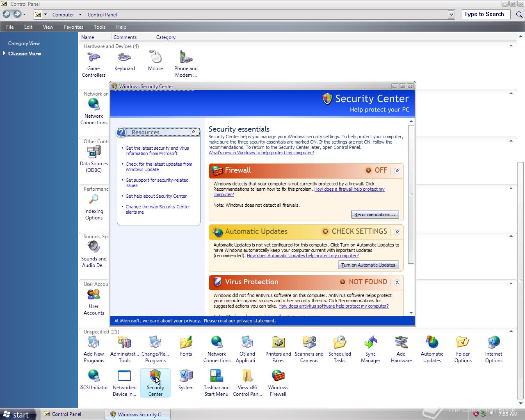
Task: Open Data Sources (ODBC) icon
Action: [x=94, y=159]
